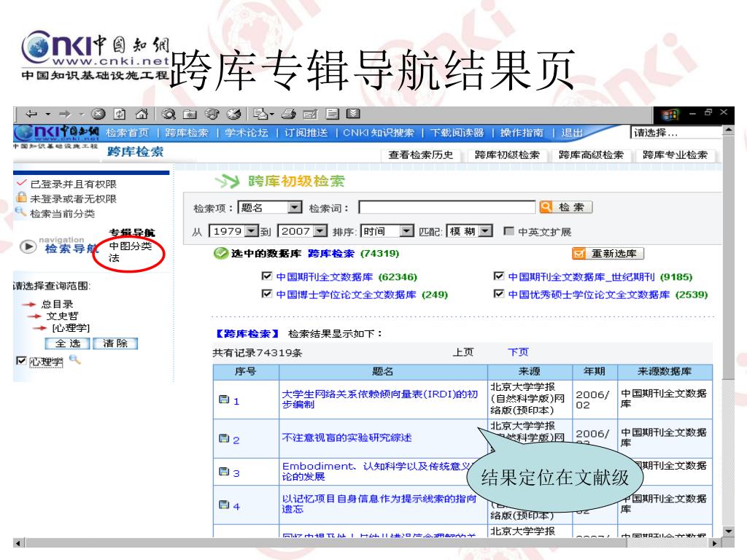Screen dimensions: 747x560
Task: Open CNKI知识搜索 in the top menu
Action: click(x=379, y=133)
